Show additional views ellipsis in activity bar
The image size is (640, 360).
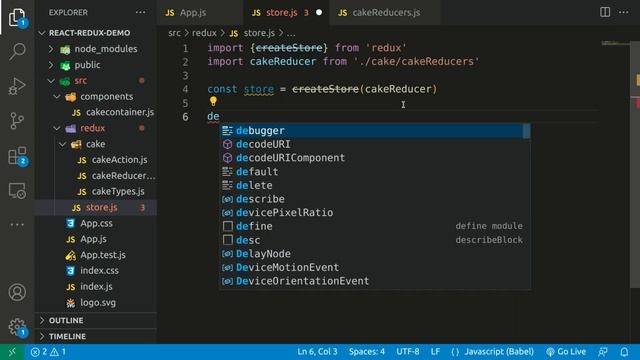click(x=17, y=224)
